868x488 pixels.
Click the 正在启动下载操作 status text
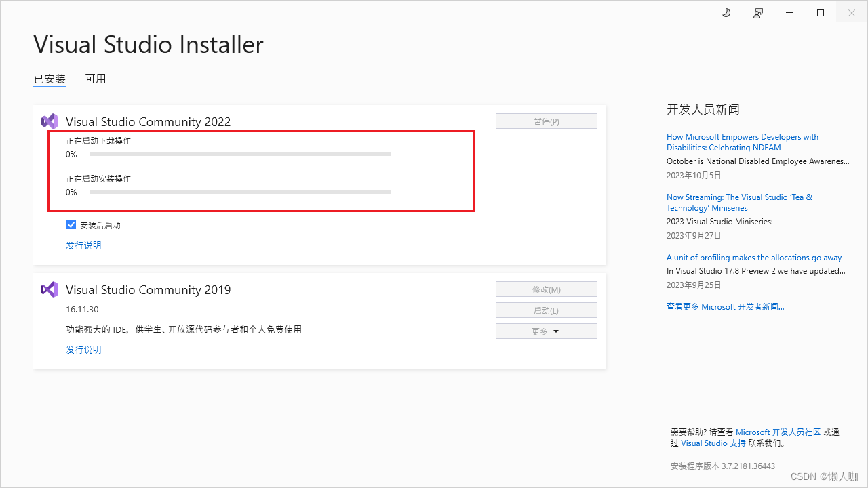[x=98, y=141]
